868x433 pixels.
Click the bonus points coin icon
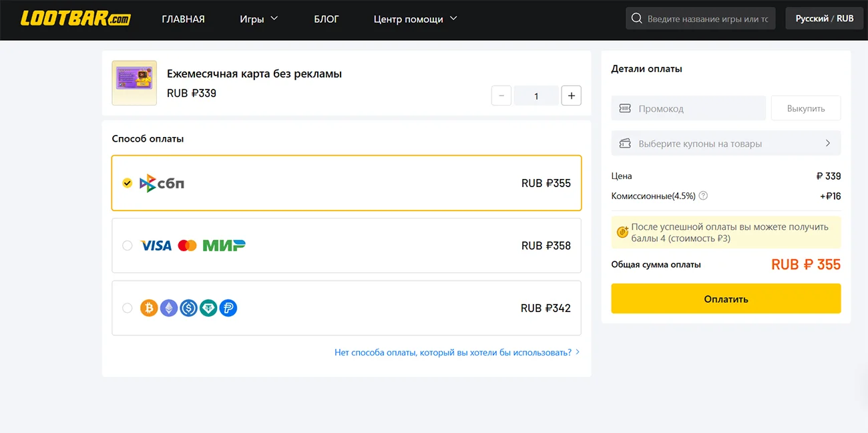point(622,232)
